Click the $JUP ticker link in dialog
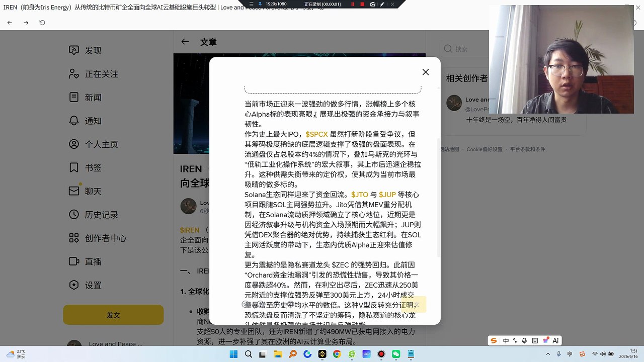The image size is (644, 362). pyautogui.click(x=387, y=195)
